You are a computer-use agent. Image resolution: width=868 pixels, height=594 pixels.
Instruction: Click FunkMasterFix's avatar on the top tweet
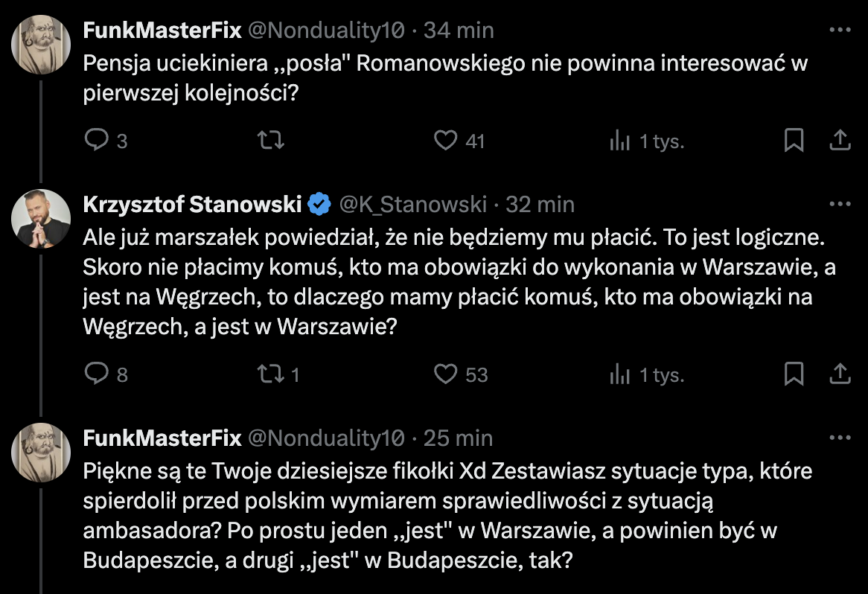pyautogui.click(x=41, y=45)
